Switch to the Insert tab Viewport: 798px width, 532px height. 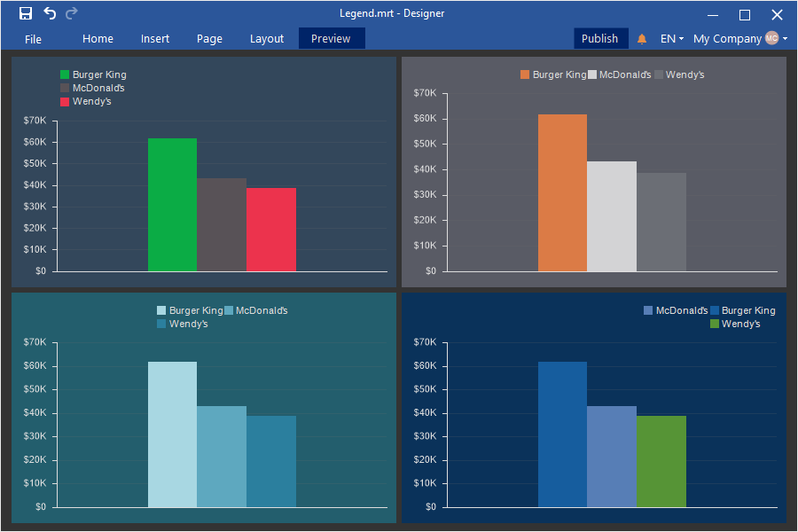[154, 39]
